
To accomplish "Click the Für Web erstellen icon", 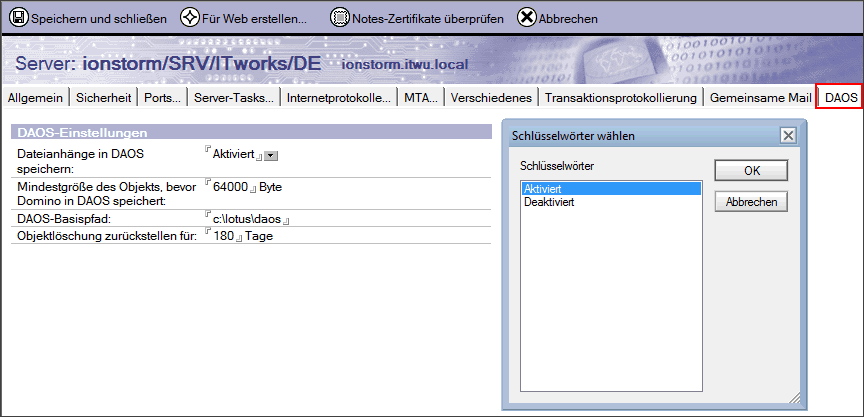I will 189,18.
